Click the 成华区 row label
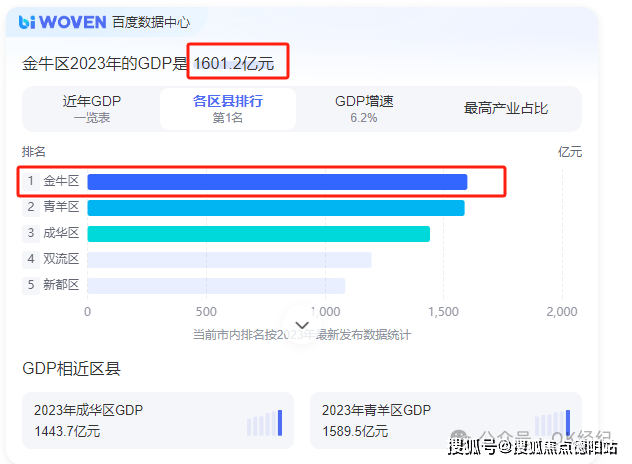The image size is (632, 464). (61, 233)
